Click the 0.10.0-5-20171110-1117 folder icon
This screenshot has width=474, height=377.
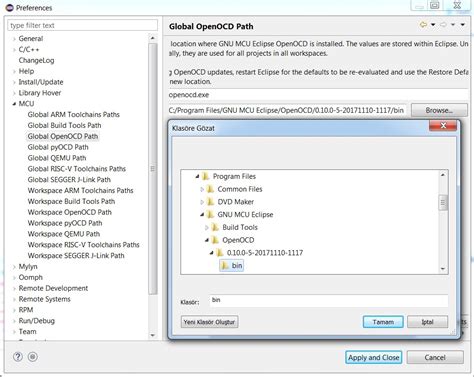pos(220,253)
